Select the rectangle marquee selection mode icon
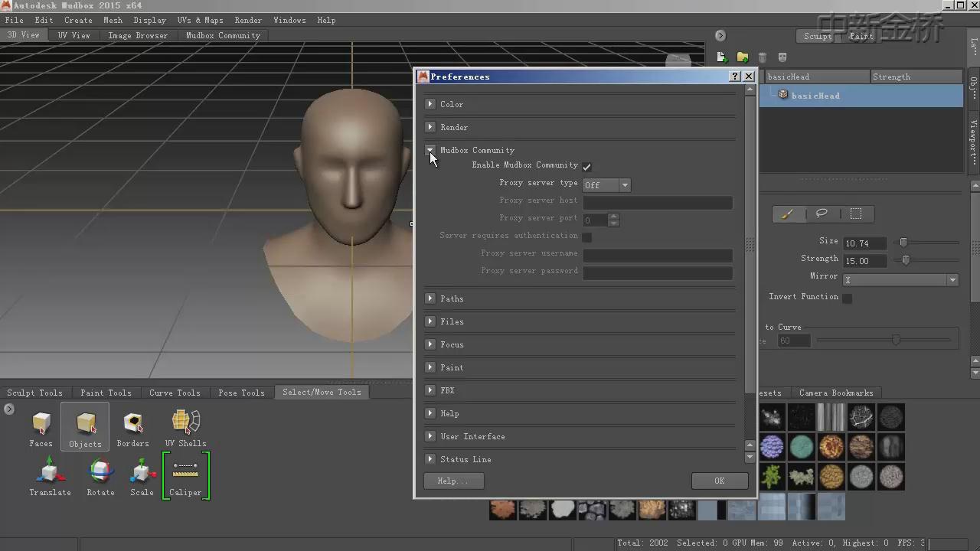This screenshot has width=980, height=551. [x=856, y=214]
